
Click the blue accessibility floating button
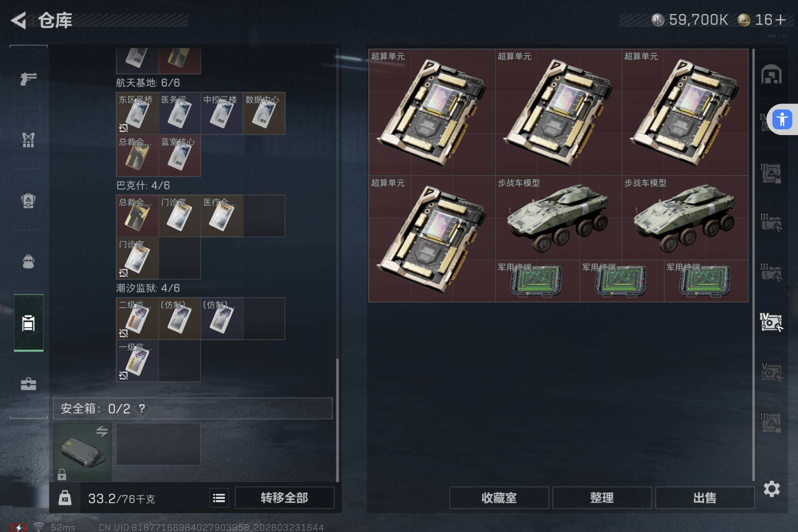[782, 119]
